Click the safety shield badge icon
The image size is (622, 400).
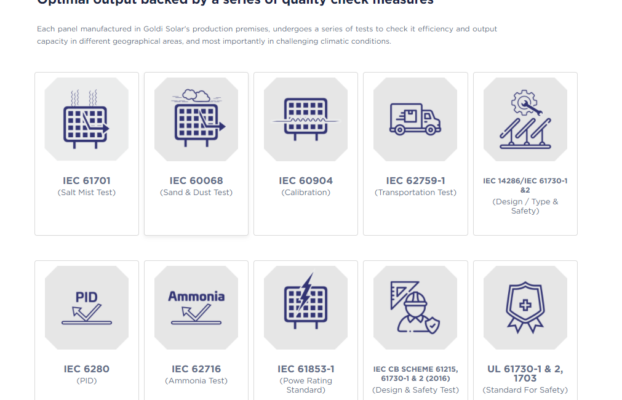[x=525, y=307]
